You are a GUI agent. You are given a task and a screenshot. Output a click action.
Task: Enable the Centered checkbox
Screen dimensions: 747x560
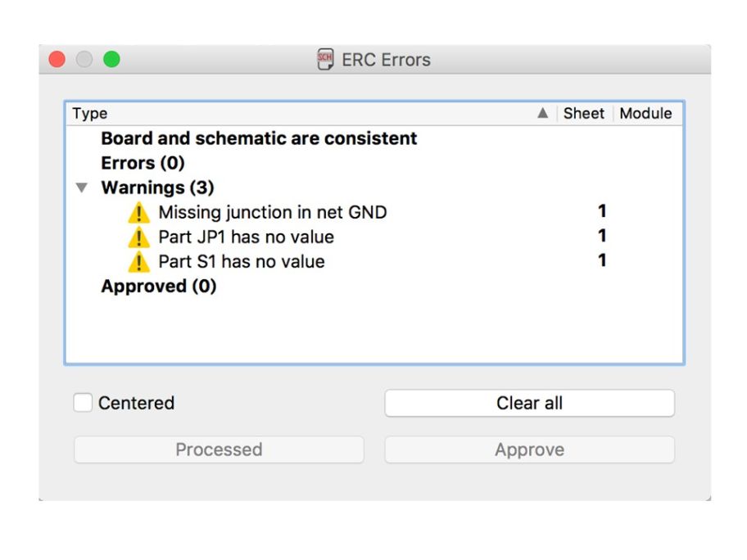click(83, 402)
